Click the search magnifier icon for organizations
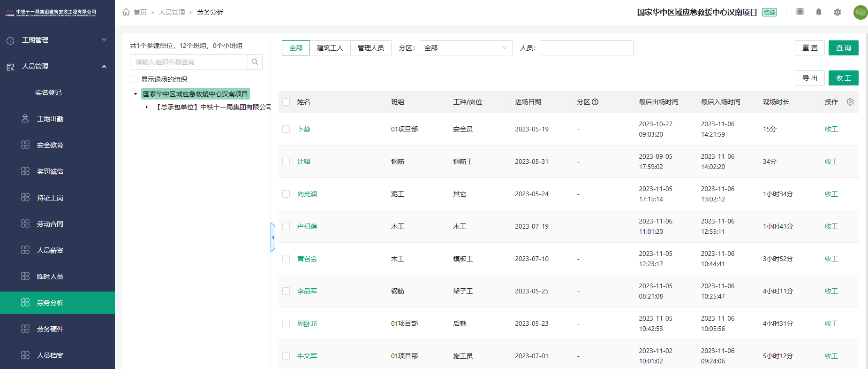This screenshot has height=369, width=868. pos(255,62)
